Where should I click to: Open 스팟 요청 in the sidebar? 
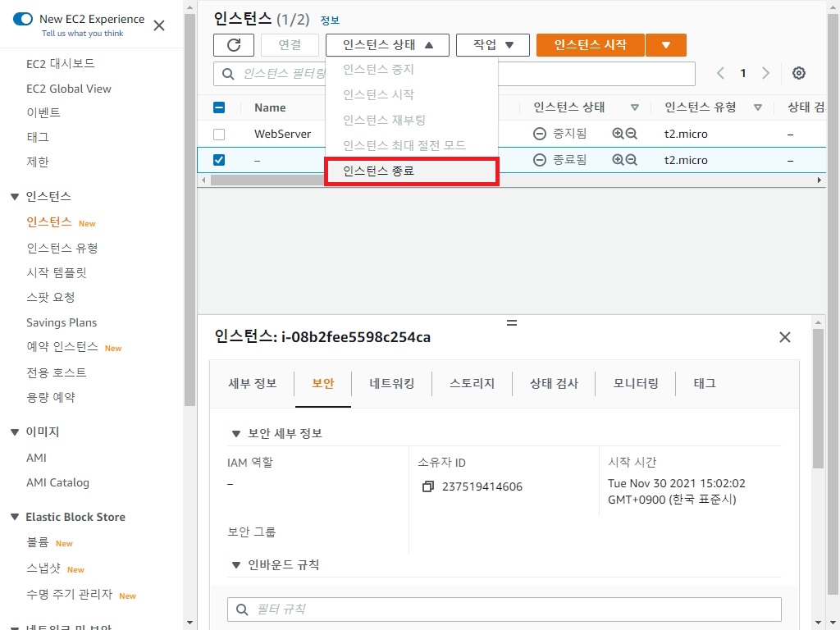point(51,297)
